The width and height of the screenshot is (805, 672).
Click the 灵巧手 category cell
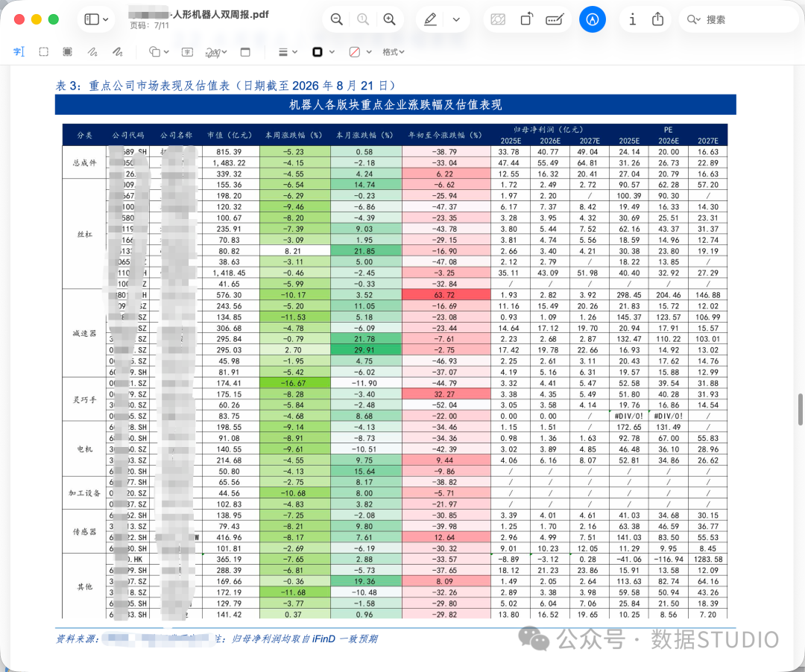pos(85,399)
